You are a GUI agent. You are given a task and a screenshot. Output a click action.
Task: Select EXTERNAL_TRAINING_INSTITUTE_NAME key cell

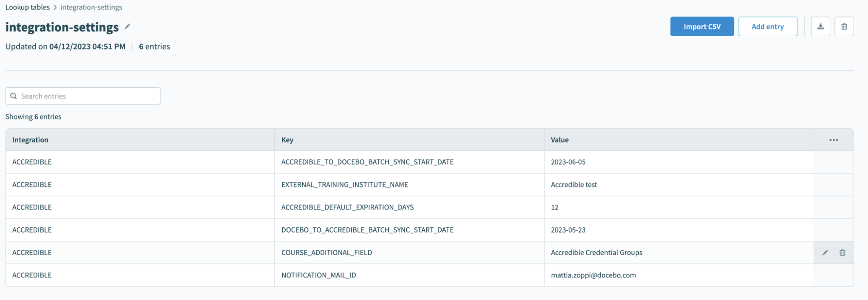click(x=409, y=185)
